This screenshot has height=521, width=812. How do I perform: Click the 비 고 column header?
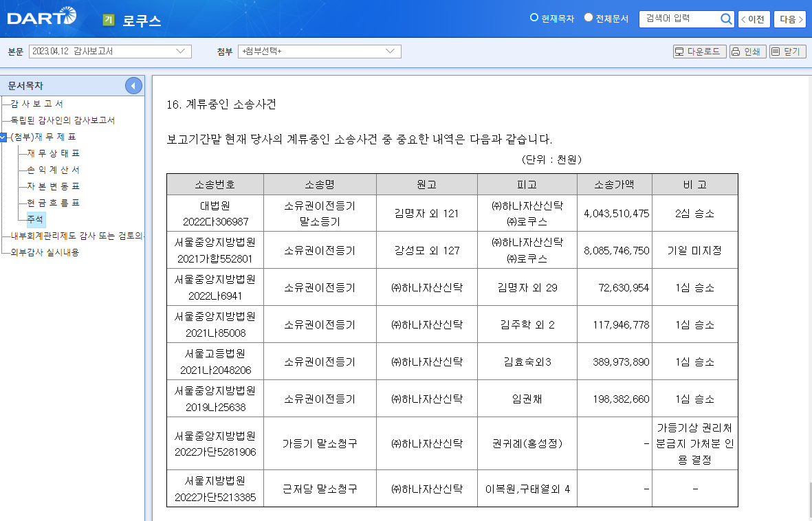click(695, 184)
